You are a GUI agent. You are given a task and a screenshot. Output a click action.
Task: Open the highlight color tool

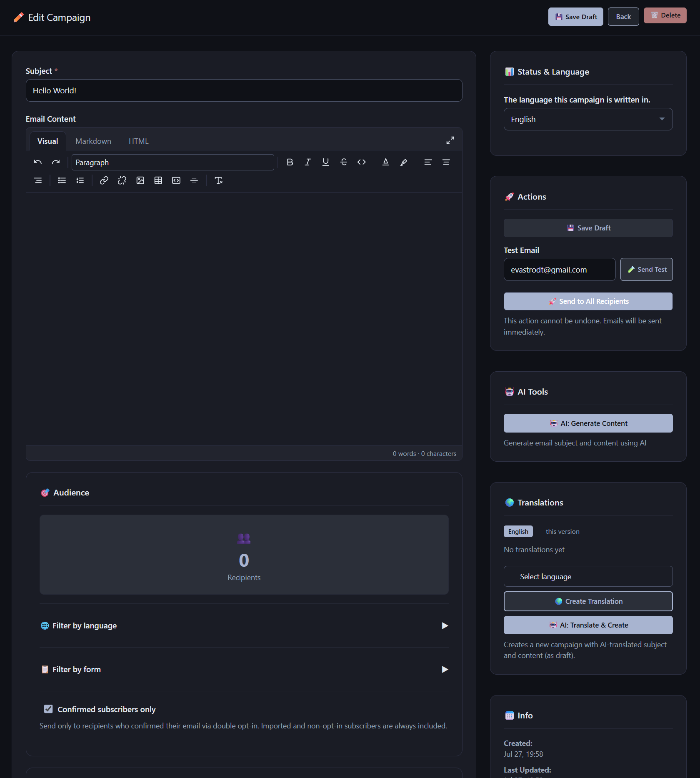click(x=404, y=162)
